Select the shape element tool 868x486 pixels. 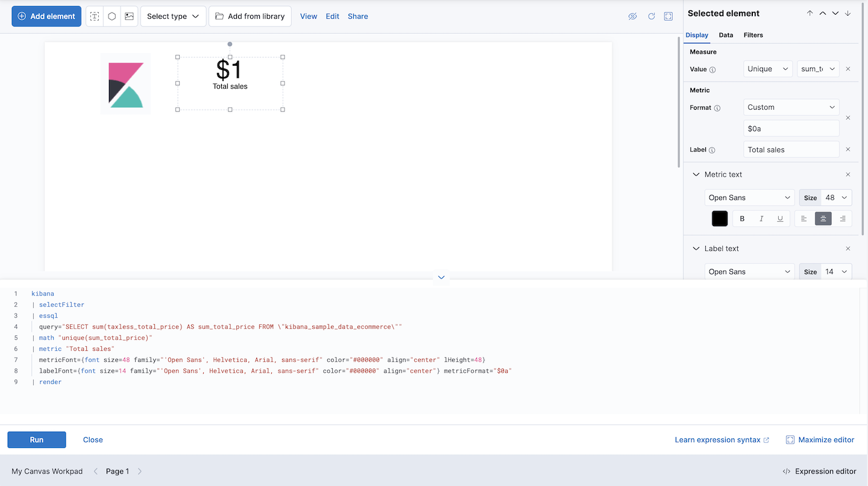tap(112, 16)
